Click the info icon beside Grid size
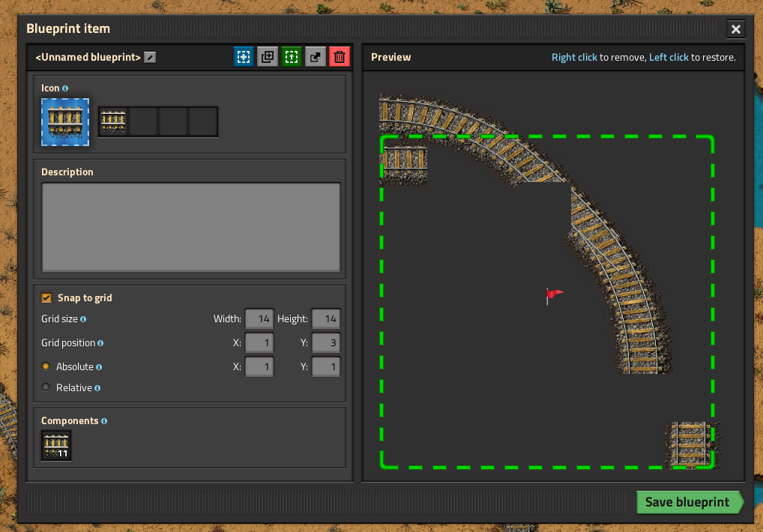The width and height of the screenshot is (763, 532). pos(83,319)
